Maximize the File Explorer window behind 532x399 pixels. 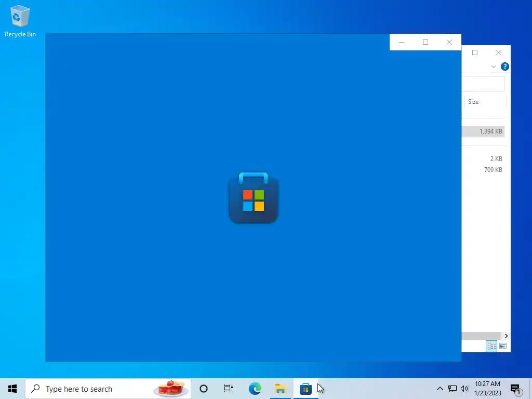475,52
